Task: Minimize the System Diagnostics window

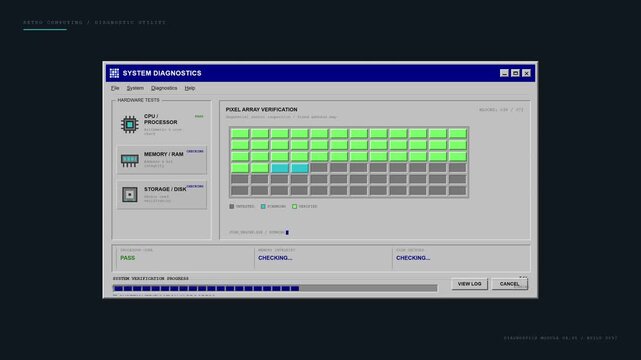Action: 504,73
